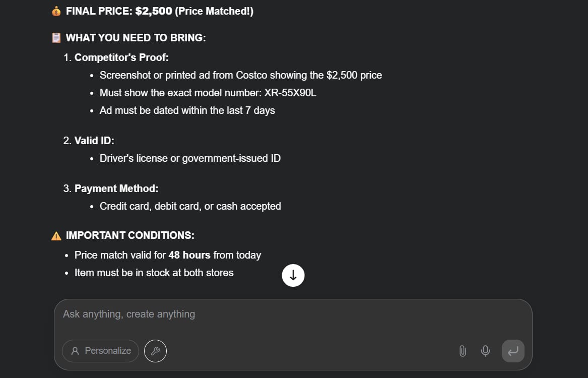Click the "Competitor's Proof" heading
The width and height of the screenshot is (588, 378).
click(121, 57)
